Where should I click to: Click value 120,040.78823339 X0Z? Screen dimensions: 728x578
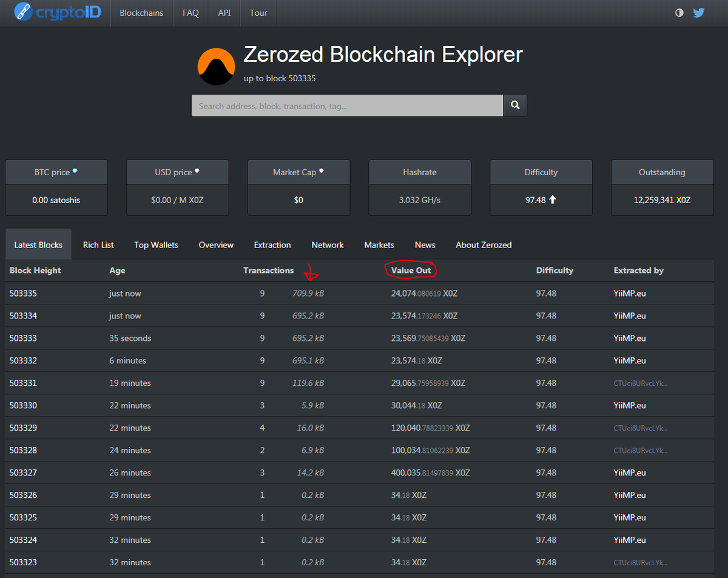[431, 428]
